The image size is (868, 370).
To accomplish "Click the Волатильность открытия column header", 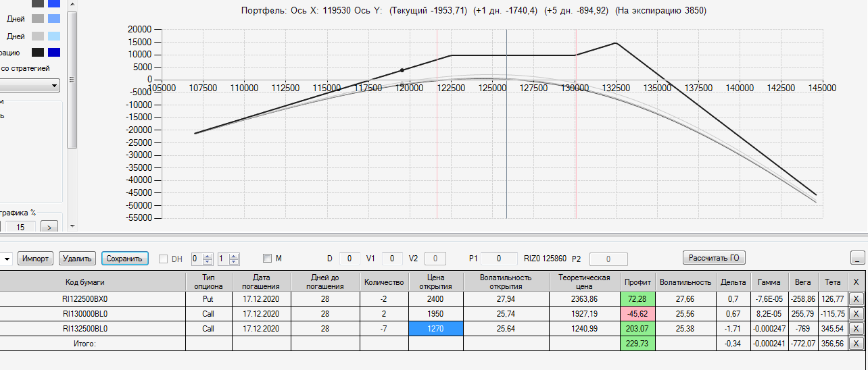I will click(506, 282).
